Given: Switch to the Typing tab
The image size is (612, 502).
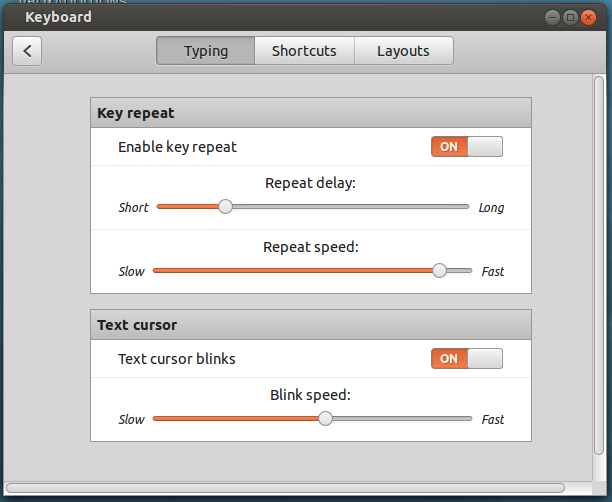Looking at the screenshot, I should pyautogui.click(x=206, y=51).
